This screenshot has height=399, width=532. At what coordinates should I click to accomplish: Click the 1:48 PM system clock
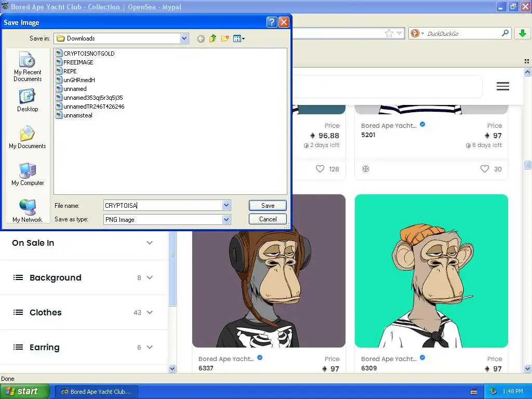(x=513, y=392)
